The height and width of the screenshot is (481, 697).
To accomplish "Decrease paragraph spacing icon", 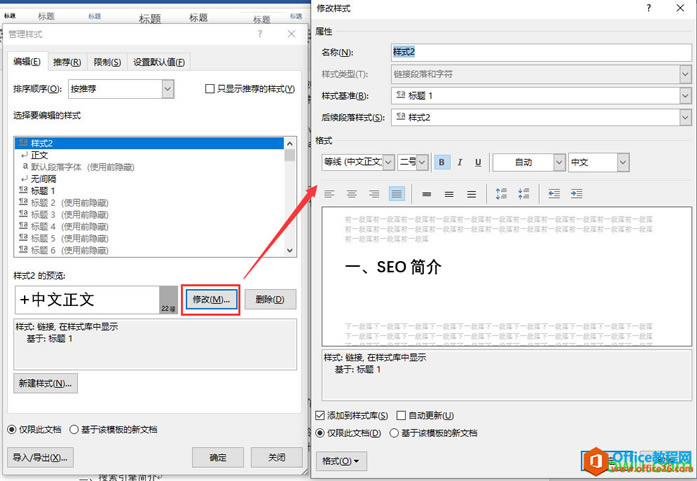I will click(x=523, y=194).
